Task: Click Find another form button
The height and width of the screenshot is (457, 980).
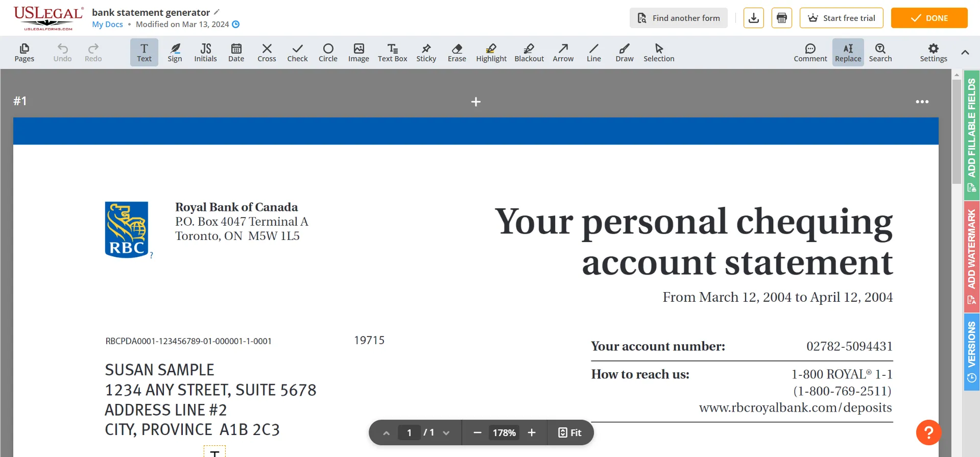Action: [678, 18]
